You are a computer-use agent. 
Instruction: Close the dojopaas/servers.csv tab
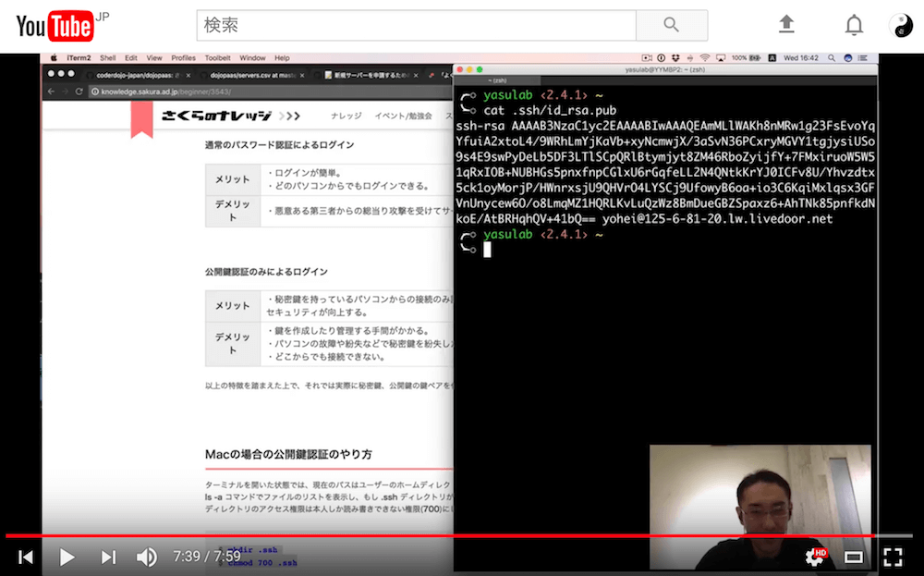point(302,76)
